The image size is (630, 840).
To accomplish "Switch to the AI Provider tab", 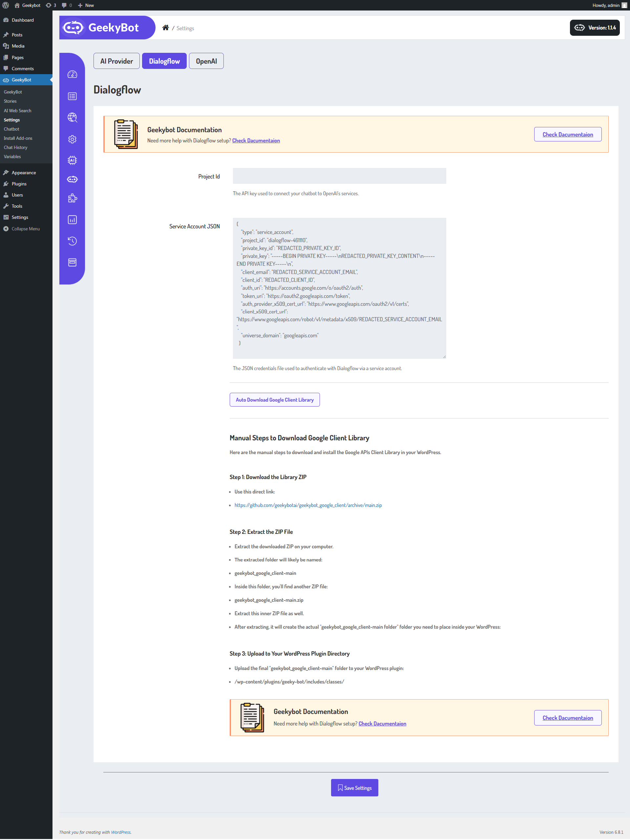I will (x=116, y=61).
